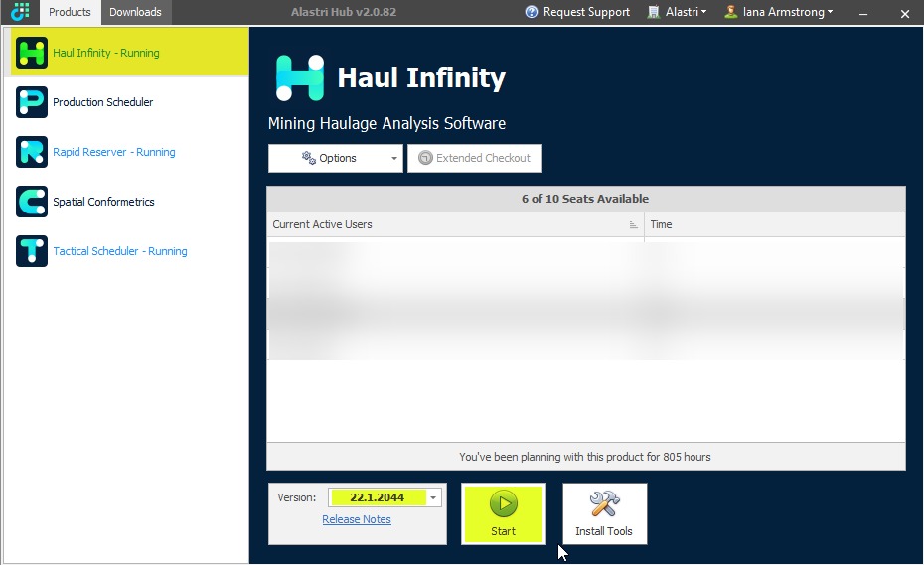Click the sort indicator in Current Active Users
The width and height of the screenshot is (924, 565).
[x=634, y=224]
